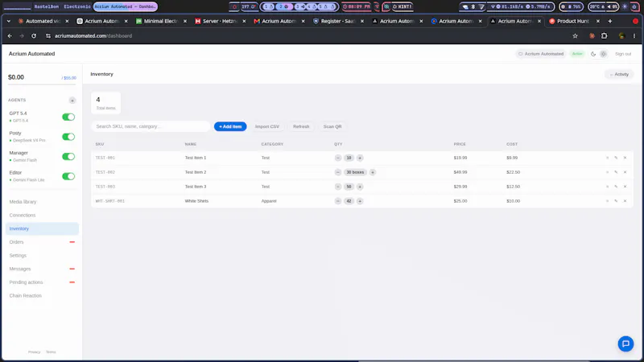
Task: Open the tab search dropdown arrow
Action: click(9, 21)
